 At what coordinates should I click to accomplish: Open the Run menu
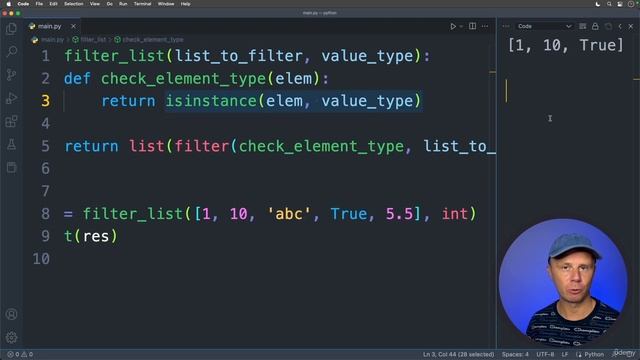tap(123, 4)
